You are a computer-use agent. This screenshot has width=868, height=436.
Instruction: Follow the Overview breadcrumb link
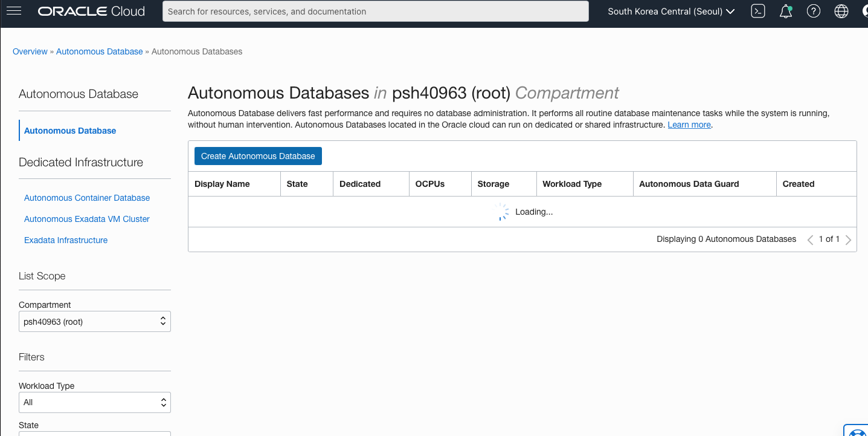click(30, 51)
